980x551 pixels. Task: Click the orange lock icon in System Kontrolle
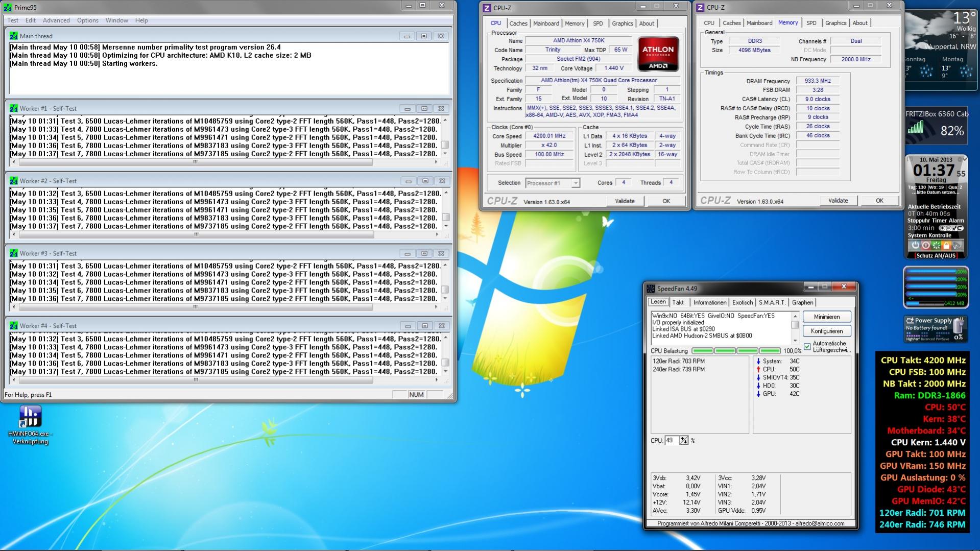(x=946, y=245)
